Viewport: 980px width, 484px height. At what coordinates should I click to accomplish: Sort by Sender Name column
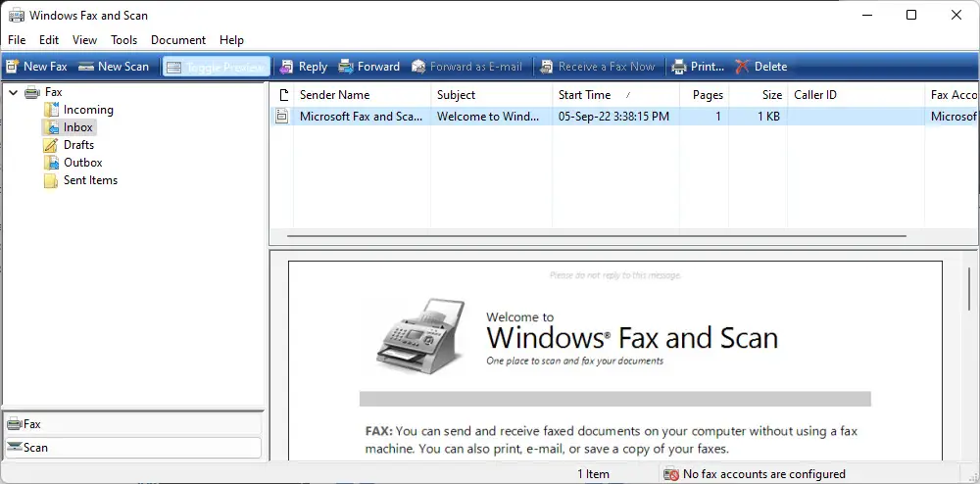[362, 95]
